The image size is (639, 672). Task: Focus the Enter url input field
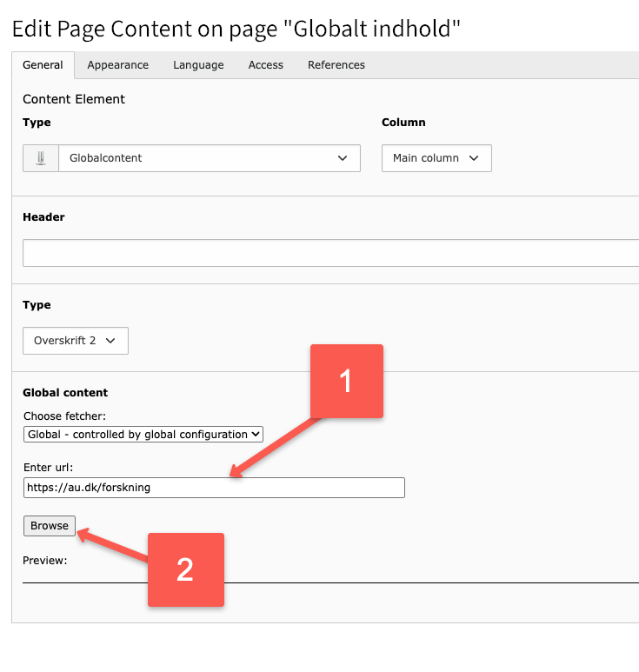click(214, 488)
